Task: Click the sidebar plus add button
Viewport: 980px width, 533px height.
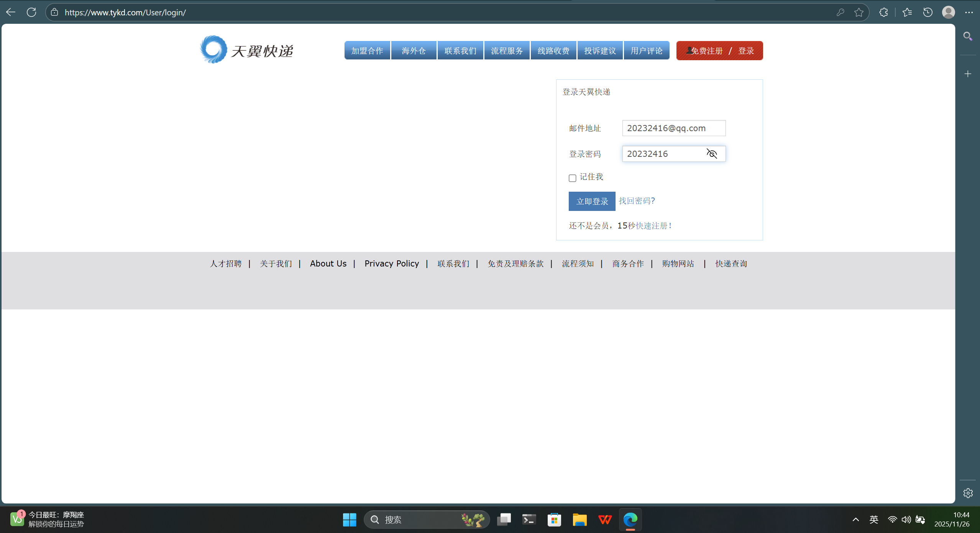Action: [x=968, y=74]
